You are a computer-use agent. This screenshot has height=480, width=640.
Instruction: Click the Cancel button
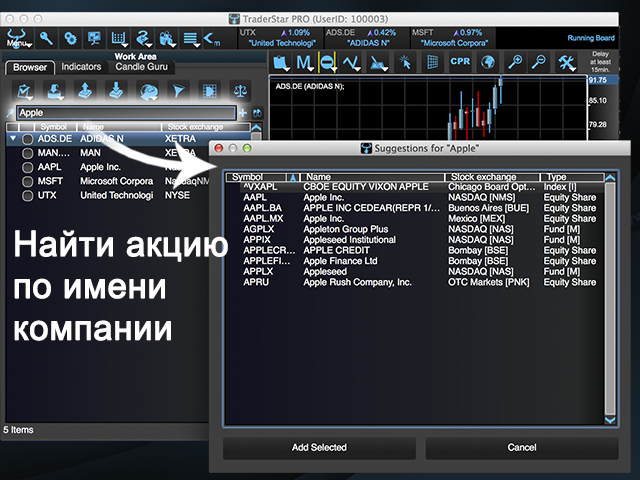(522, 448)
